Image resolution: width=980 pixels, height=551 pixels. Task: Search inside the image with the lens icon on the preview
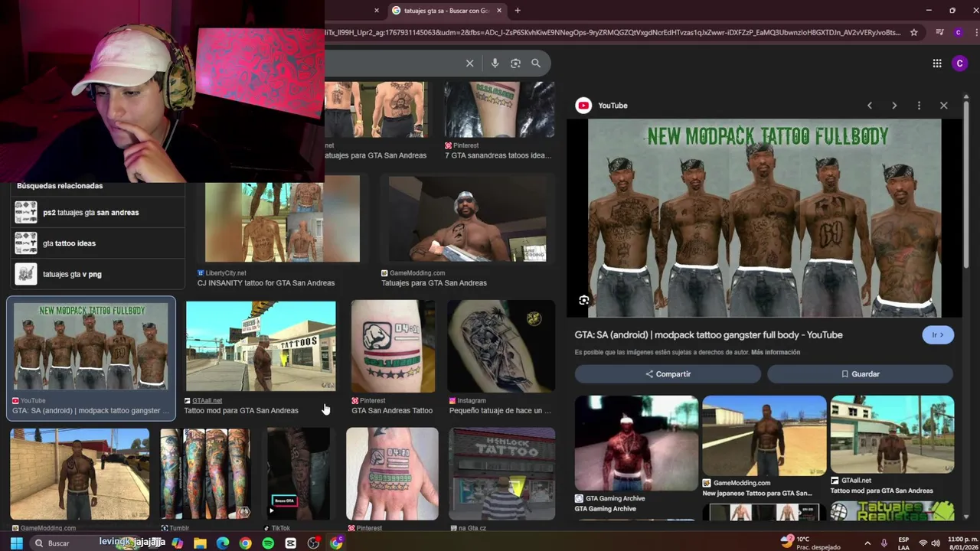coord(584,301)
